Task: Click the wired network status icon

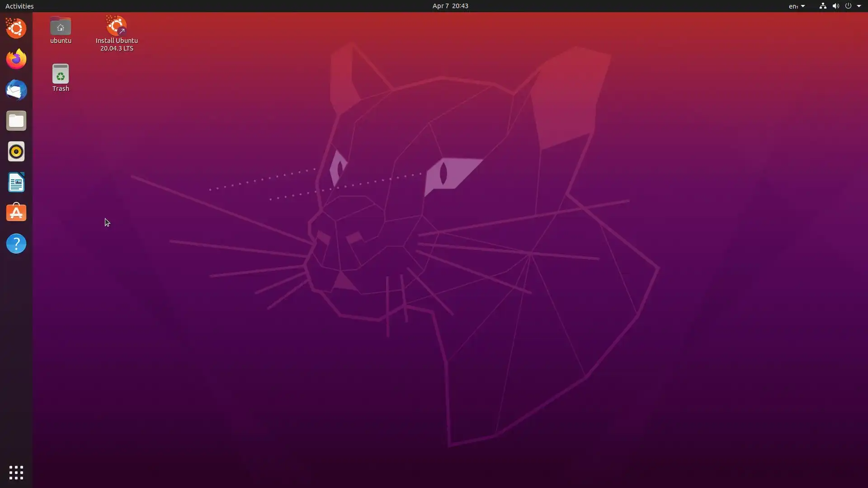Action: 823,6
